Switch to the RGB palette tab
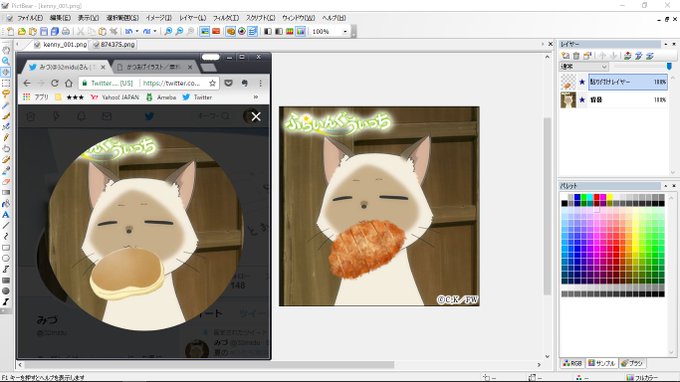 [572, 363]
